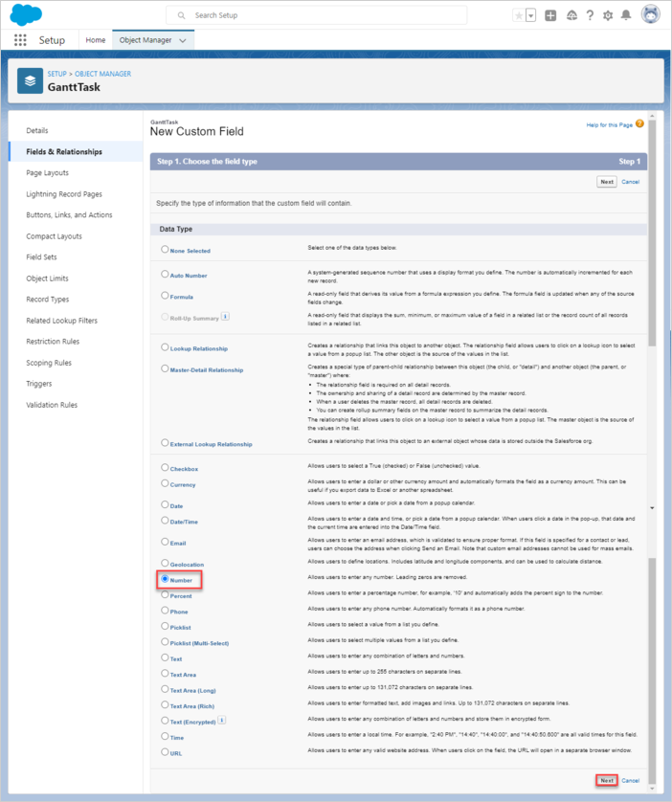Open the global actions plus icon
Image resolution: width=672 pixels, height=802 pixels.
(x=550, y=15)
